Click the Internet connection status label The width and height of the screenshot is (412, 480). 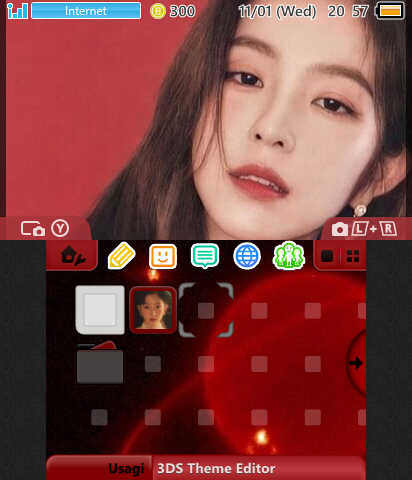tap(86, 11)
